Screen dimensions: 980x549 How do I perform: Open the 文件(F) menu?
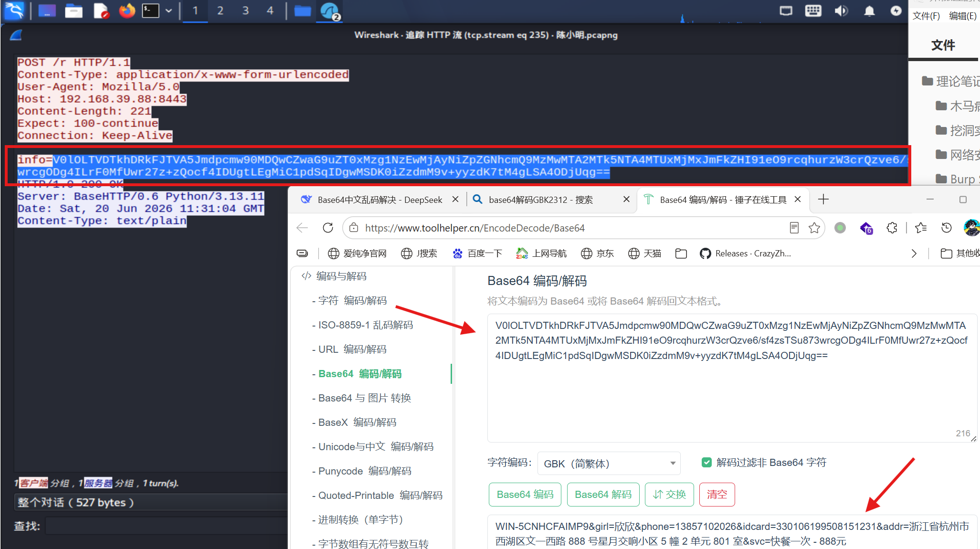[x=926, y=16]
